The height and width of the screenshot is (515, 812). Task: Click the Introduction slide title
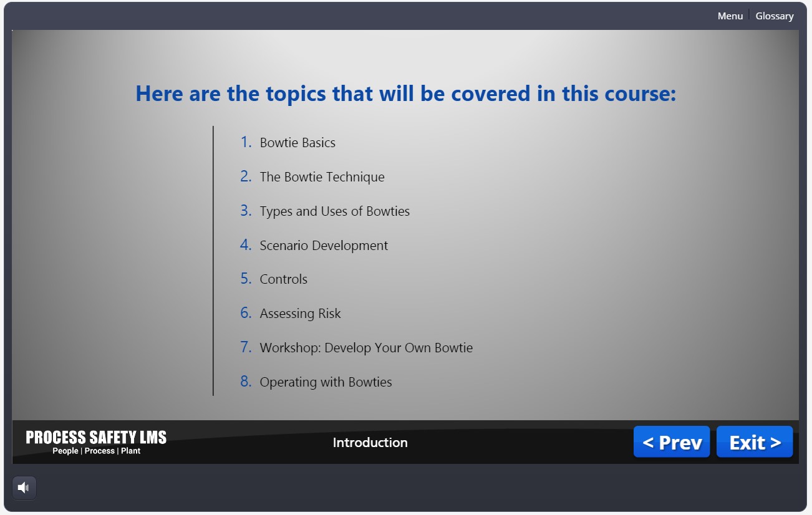coord(370,443)
